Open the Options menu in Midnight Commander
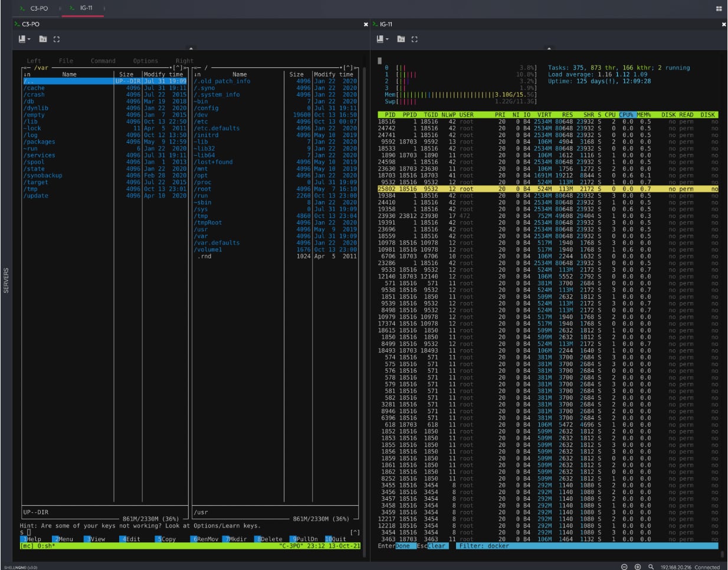 pyautogui.click(x=145, y=61)
